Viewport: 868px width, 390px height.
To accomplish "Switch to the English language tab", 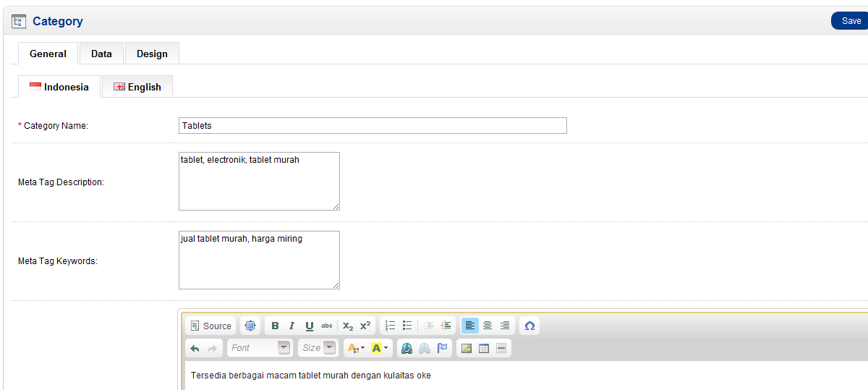I will click(x=137, y=87).
